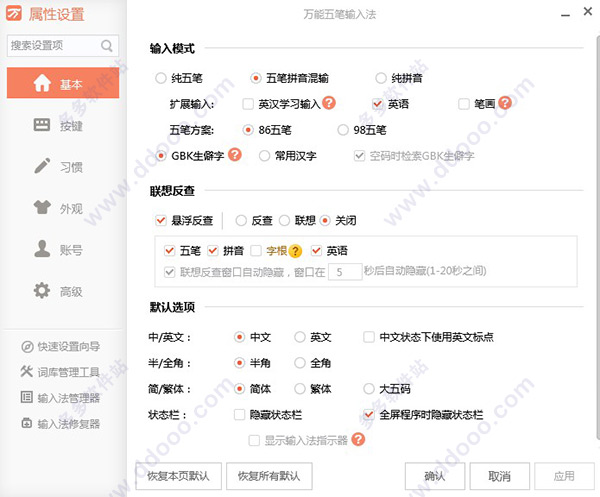Choose 86五笔 scheme
600x497 pixels.
(248, 130)
